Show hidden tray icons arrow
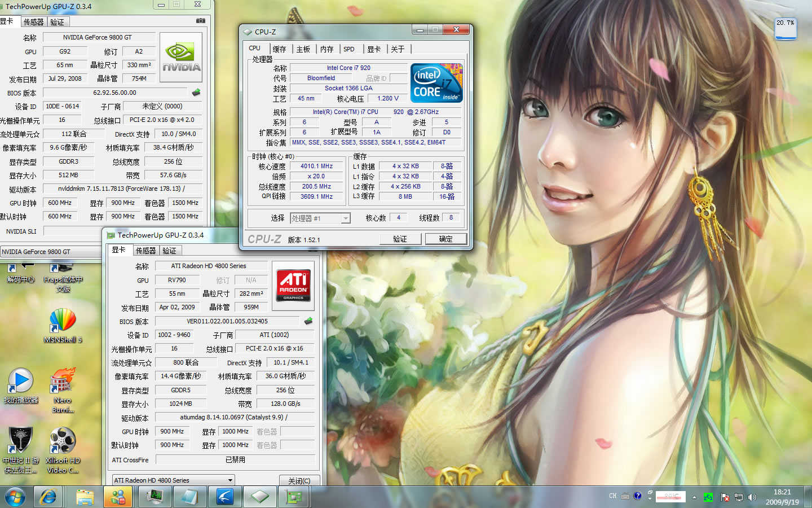The image size is (812, 508). pos(695,497)
